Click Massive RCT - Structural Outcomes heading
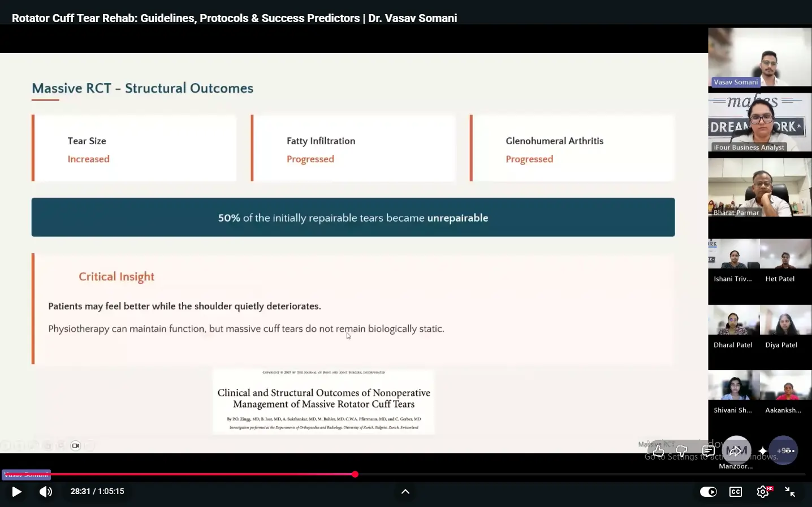The height and width of the screenshot is (507, 812). [x=142, y=88]
